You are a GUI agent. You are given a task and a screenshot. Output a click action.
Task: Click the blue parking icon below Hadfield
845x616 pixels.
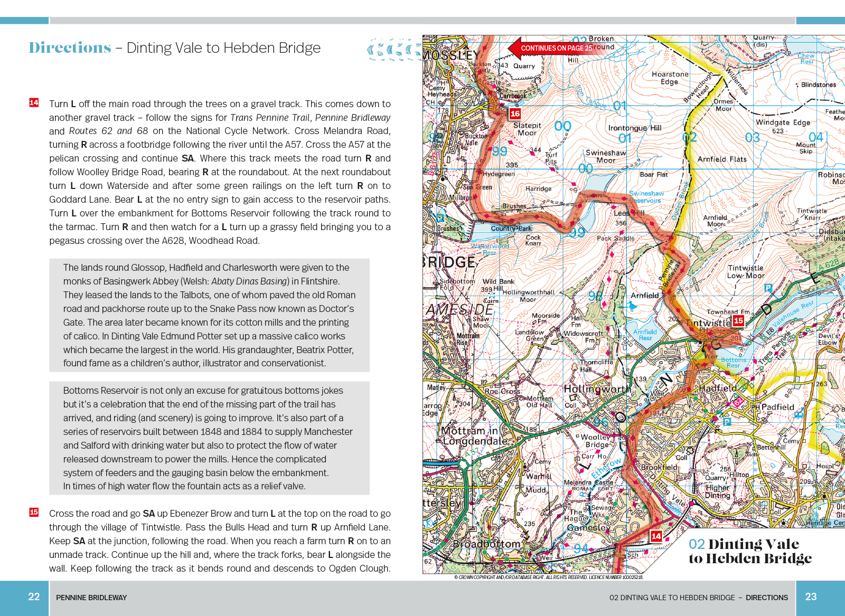pyautogui.click(x=727, y=421)
